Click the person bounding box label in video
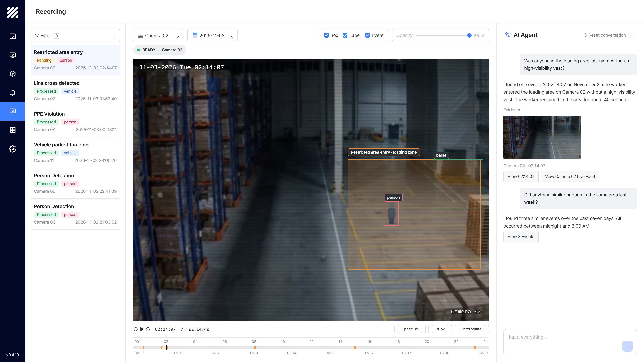This screenshot has width=644, height=362. click(393, 197)
